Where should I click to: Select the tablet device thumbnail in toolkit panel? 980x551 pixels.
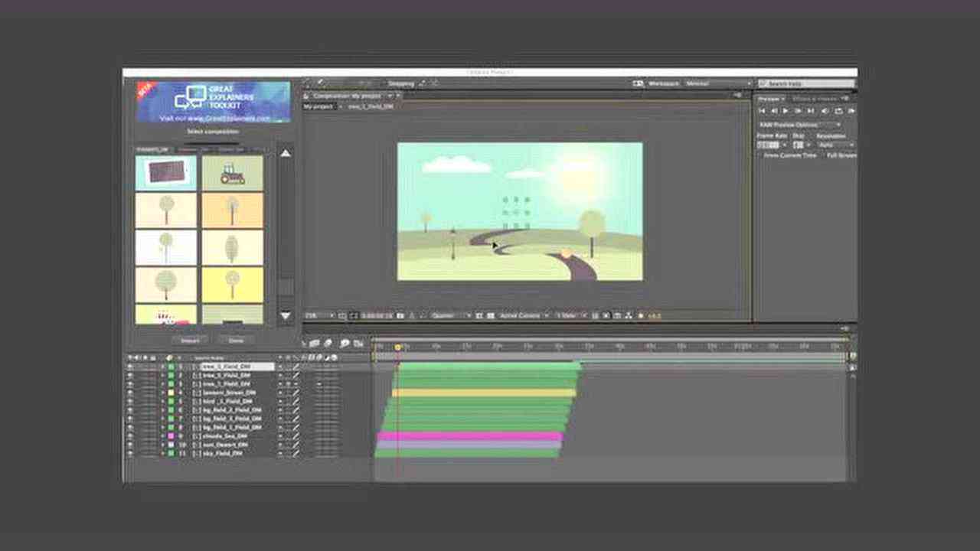click(166, 173)
